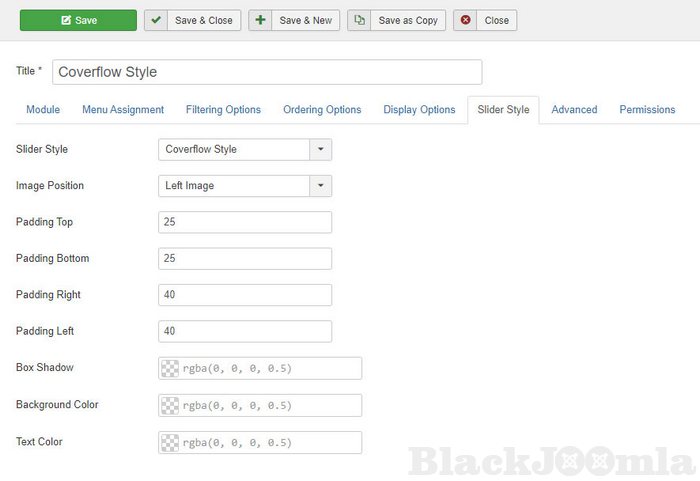Open the Display Options tab
Viewport: 700px width, 481px height.
point(419,110)
